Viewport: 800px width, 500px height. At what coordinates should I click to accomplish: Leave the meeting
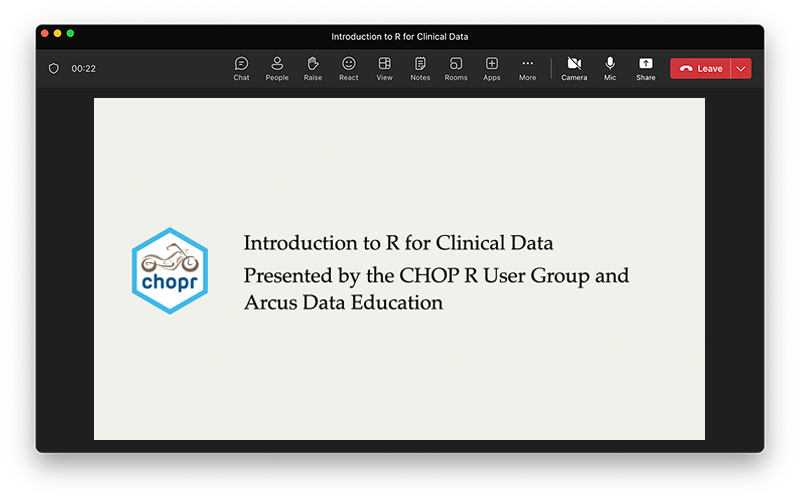701,68
